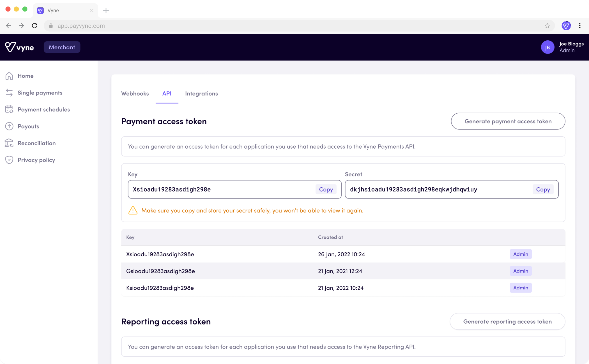
Task: Open the browser three-dot menu
Action: (580, 26)
